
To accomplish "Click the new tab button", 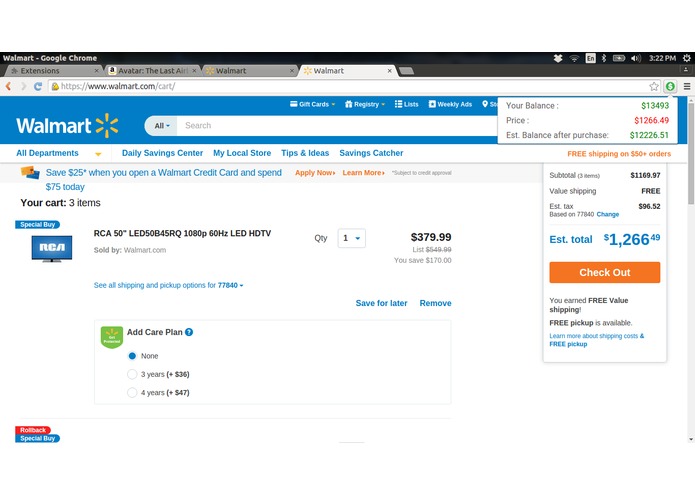I will click(406, 71).
